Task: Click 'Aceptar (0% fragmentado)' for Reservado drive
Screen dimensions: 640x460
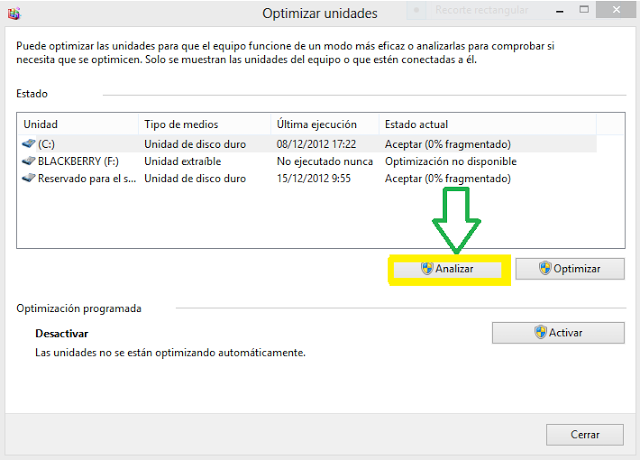Action: coord(448,178)
